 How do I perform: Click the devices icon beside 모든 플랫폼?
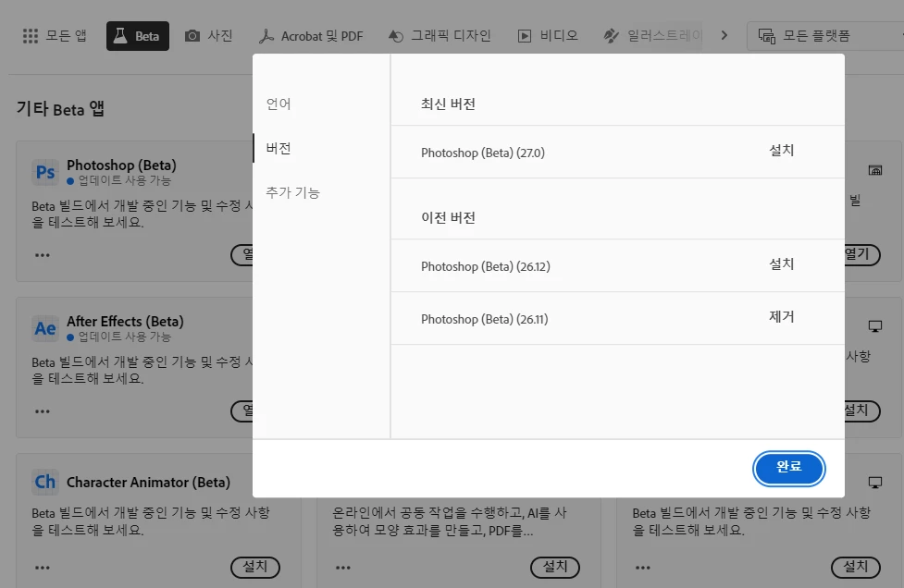767,36
